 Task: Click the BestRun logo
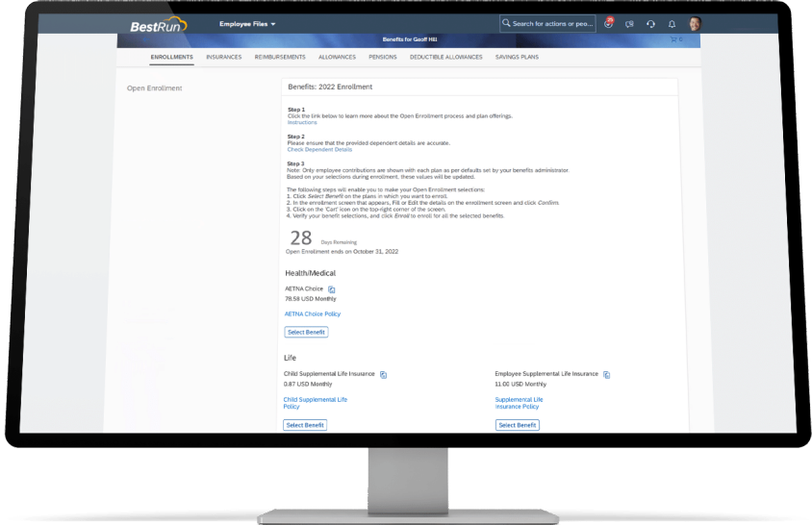tap(159, 25)
